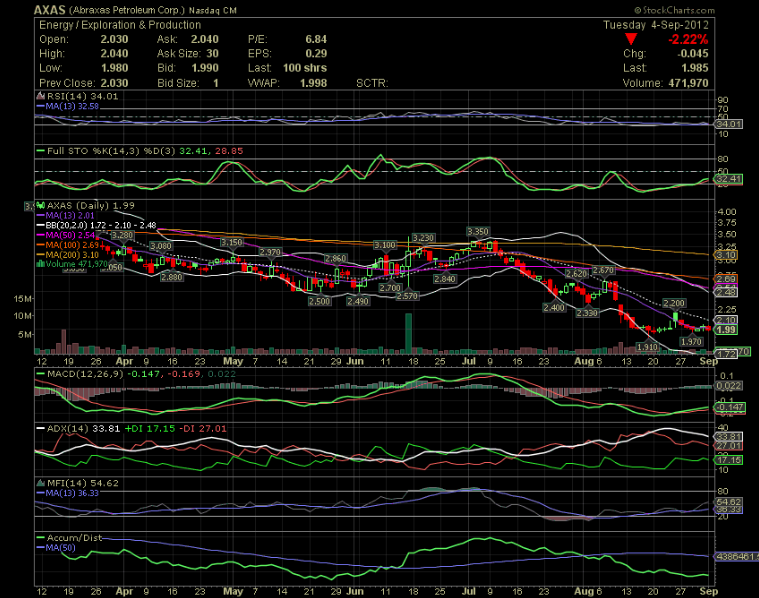Click the P/E value 6.84

[316, 39]
